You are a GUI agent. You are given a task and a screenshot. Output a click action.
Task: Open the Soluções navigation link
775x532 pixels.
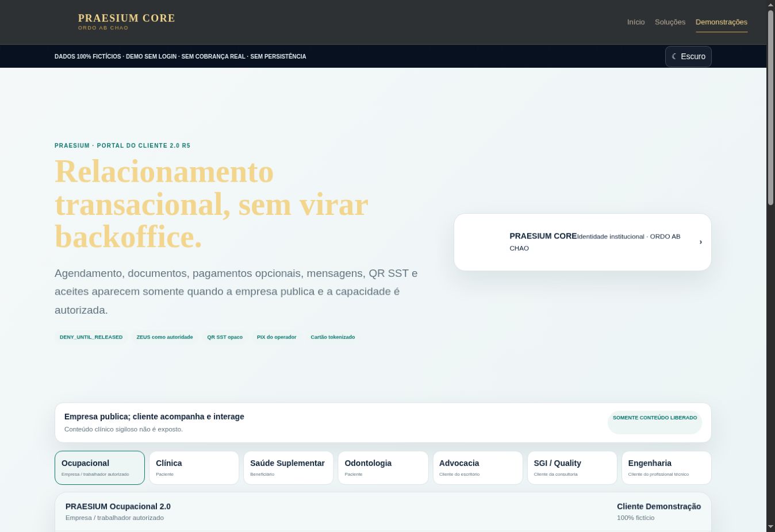(670, 22)
